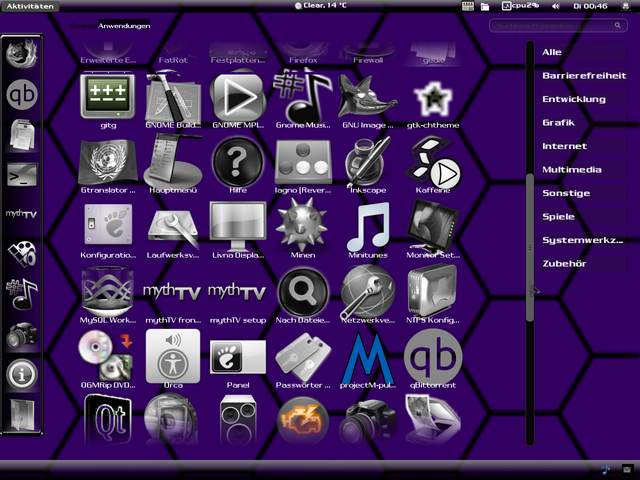Open the film reel icon in dock
This screenshot has width=640, height=480.
coord(22,254)
